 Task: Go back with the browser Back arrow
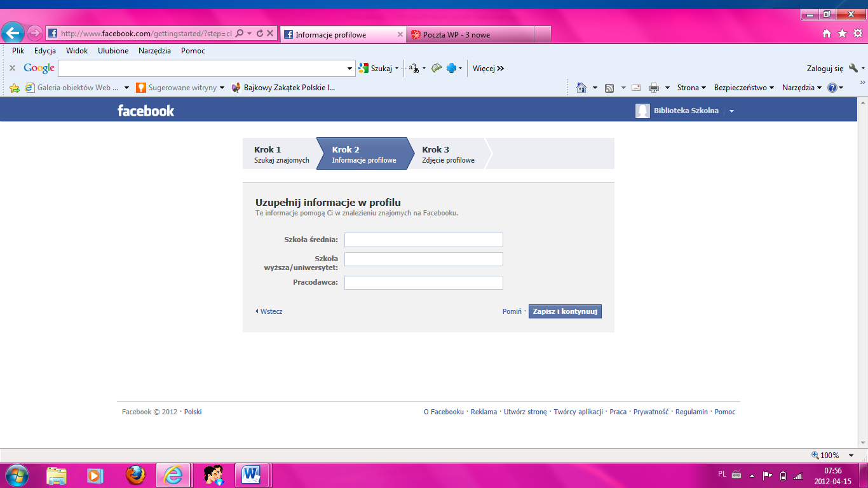pyautogui.click(x=13, y=32)
